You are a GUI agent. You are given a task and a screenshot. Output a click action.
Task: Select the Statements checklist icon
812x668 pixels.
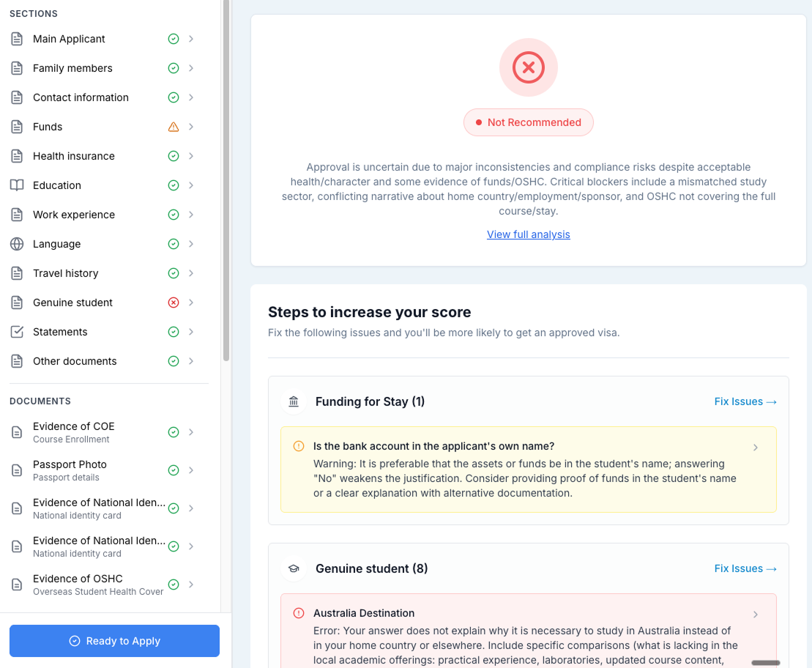[x=16, y=331]
